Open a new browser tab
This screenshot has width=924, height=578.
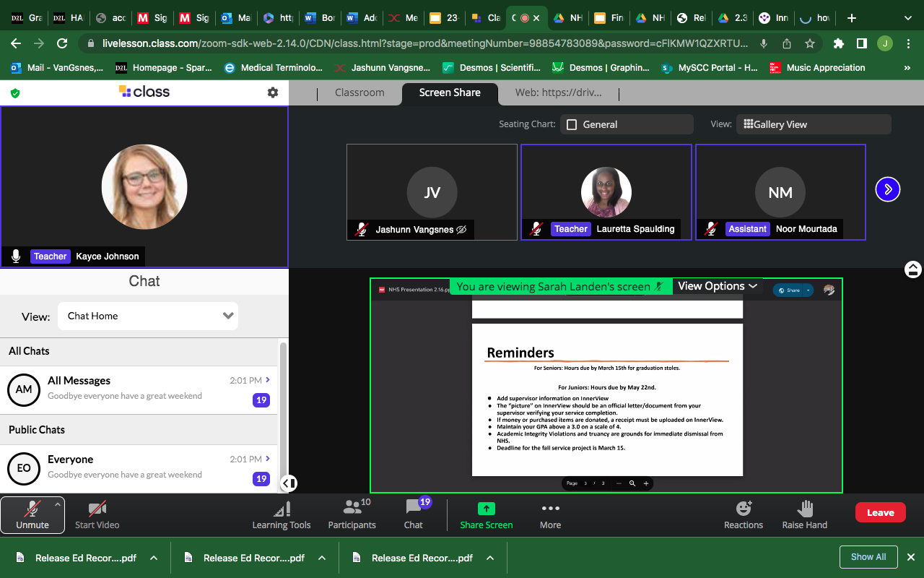[x=852, y=18]
